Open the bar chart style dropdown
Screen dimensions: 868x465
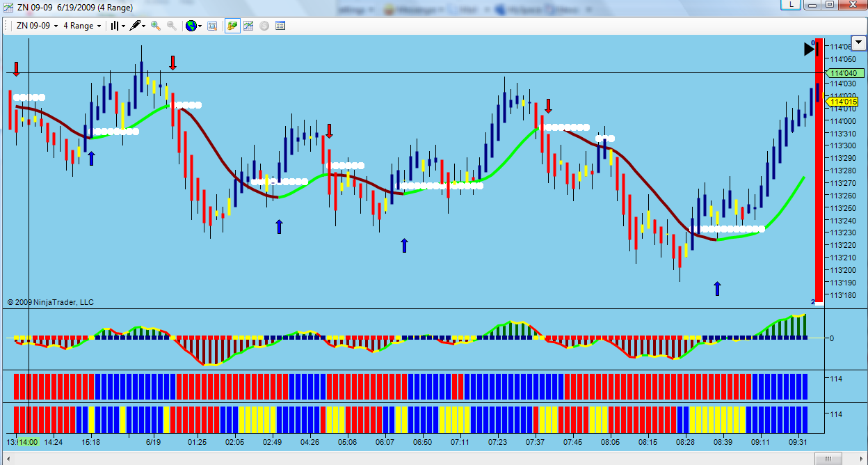pos(118,26)
